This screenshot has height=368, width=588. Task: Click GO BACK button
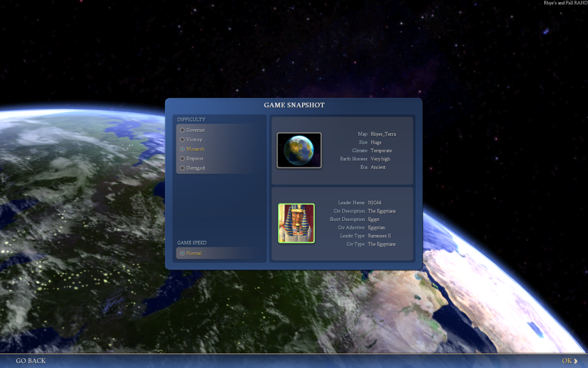point(31,361)
